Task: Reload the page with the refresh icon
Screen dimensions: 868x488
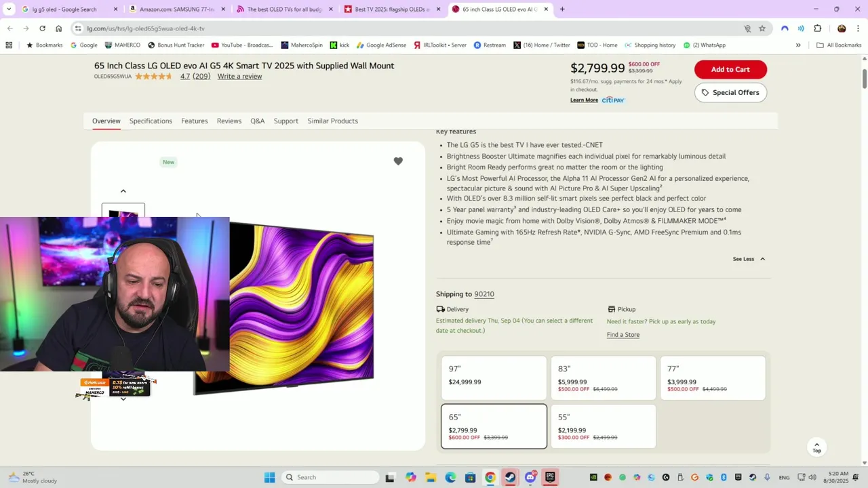Action: click(42, 28)
